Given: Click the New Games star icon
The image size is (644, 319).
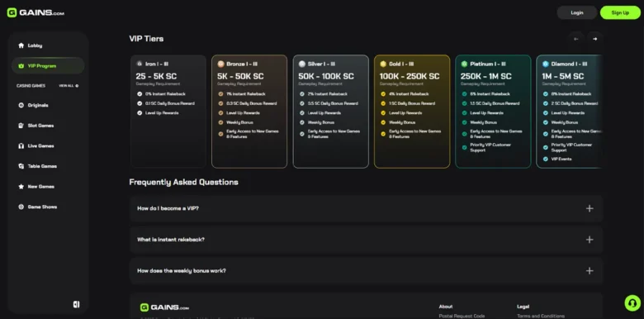Looking at the screenshot, I should click(x=21, y=186).
